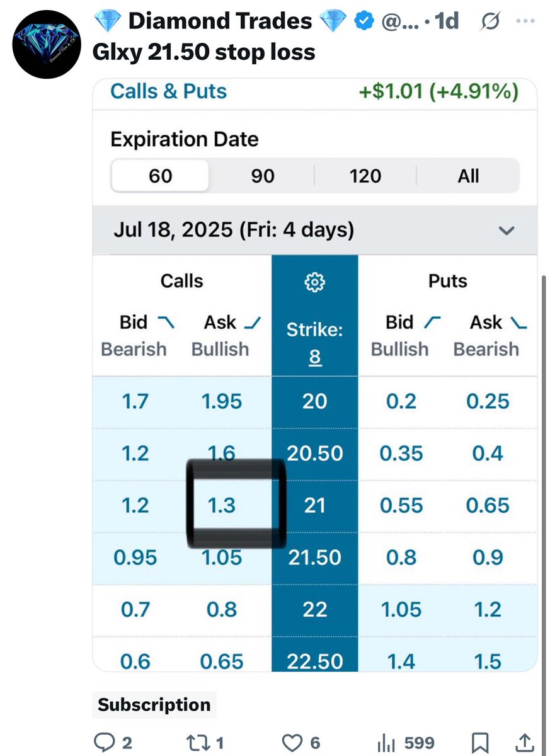Bookmark this tweet
Screen dimensions: 550x756
480,743
